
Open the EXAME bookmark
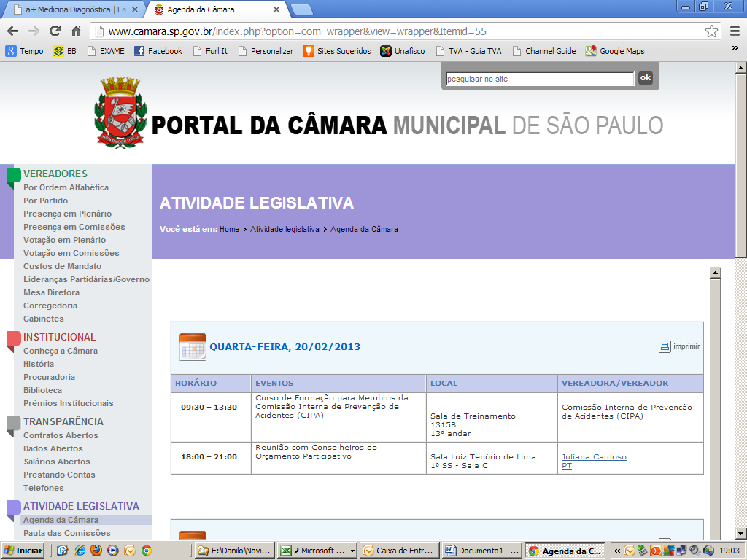coord(106,51)
